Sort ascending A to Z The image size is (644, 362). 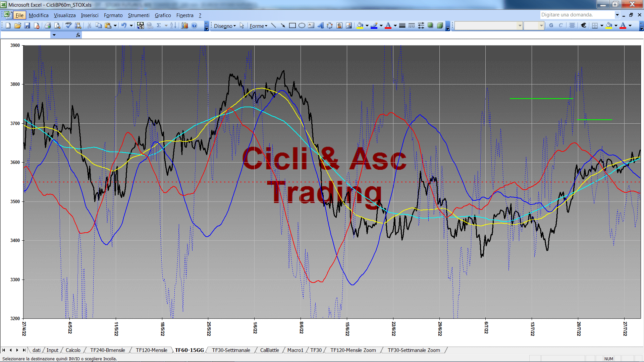(x=173, y=25)
